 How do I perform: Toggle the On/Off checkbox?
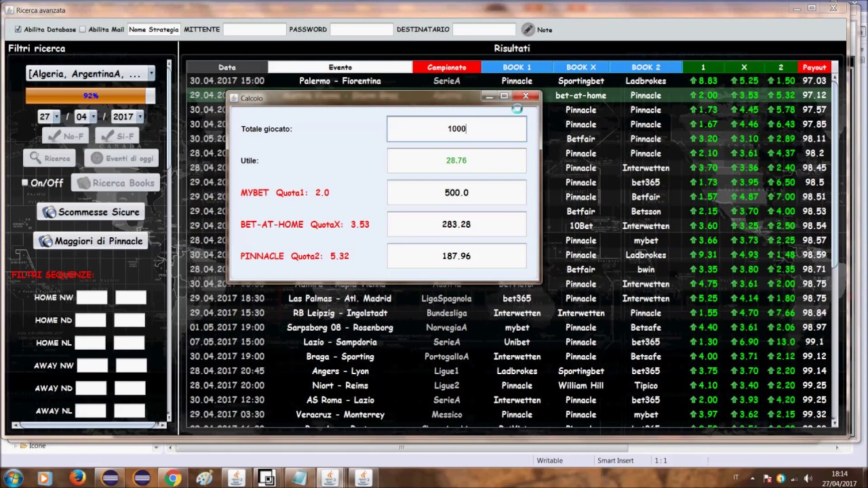tap(25, 182)
